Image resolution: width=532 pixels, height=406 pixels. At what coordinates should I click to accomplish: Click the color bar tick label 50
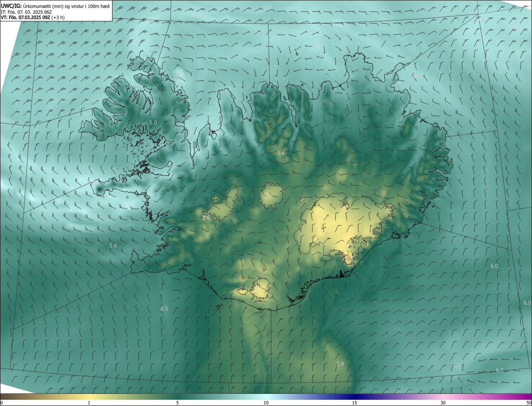click(529, 403)
